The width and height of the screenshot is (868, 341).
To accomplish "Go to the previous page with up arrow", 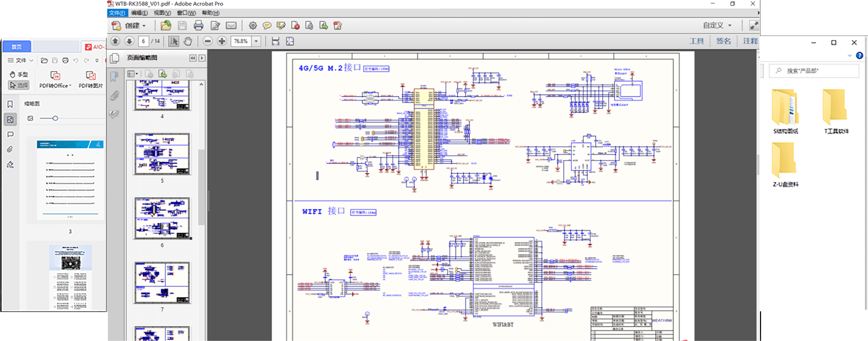I will [115, 41].
